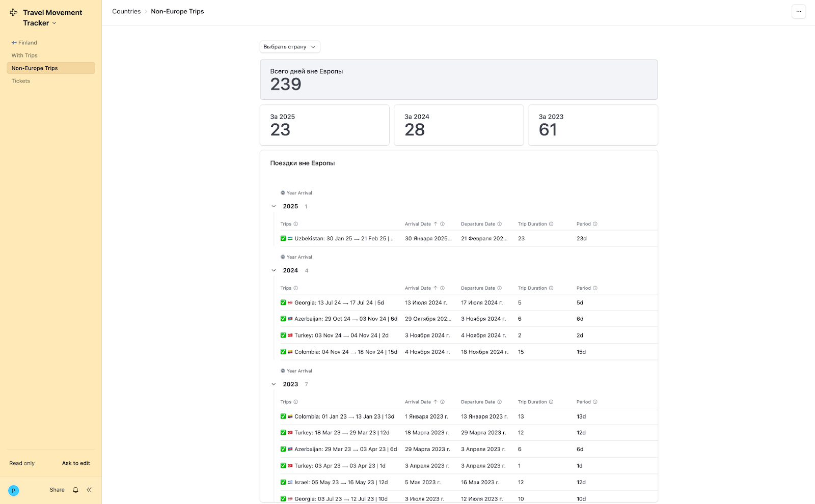Click the За 2024 summary card
Image resolution: width=815 pixels, height=504 pixels.
458,125
